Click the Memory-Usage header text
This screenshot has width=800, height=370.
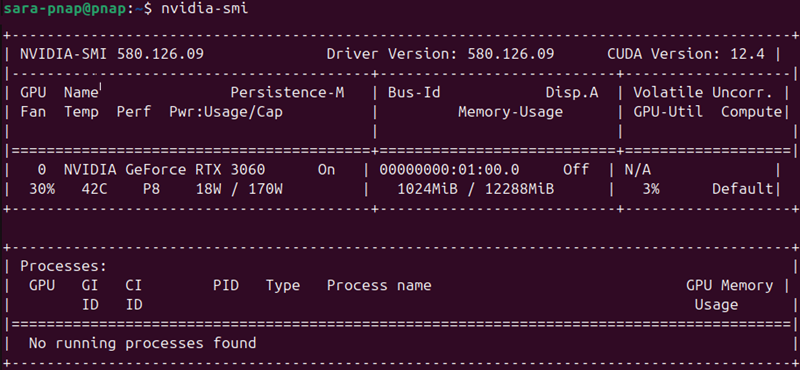510,112
